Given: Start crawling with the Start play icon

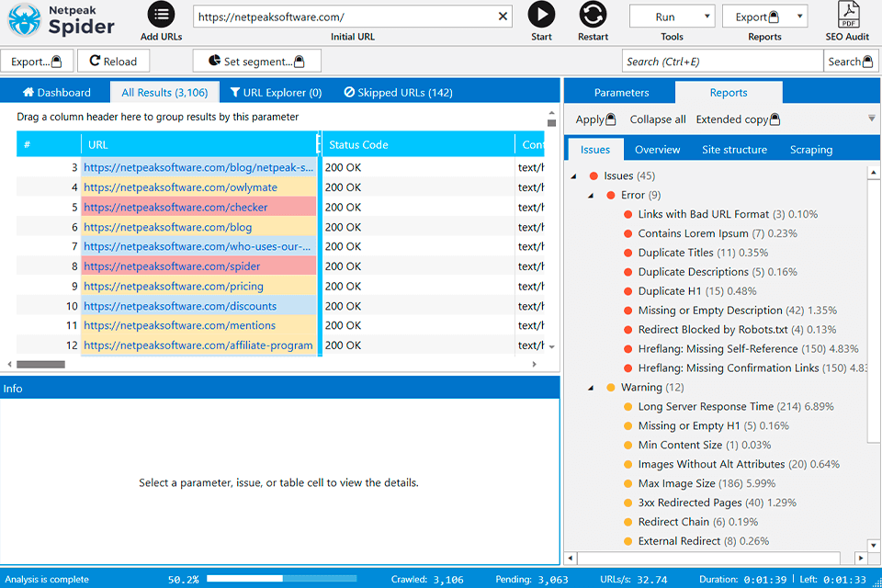Looking at the screenshot, I should pyautogui.click(x=541, y=15).
